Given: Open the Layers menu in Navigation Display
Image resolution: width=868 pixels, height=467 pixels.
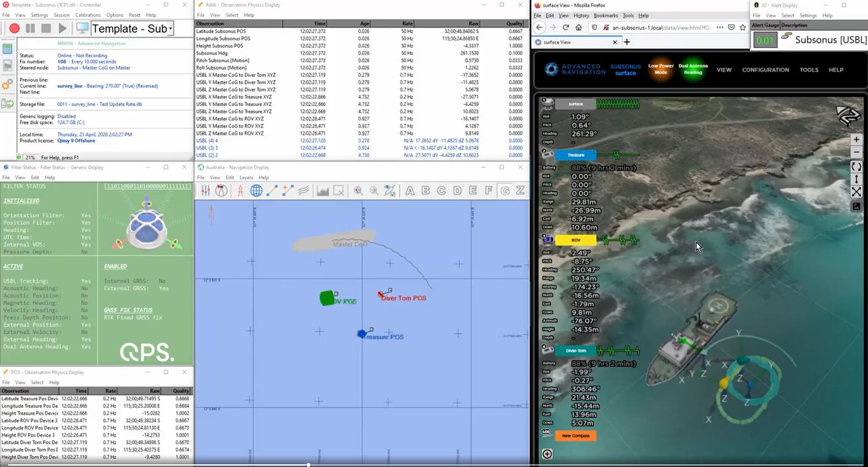Looking at the screenshot, I should click(x=246, y=178).
